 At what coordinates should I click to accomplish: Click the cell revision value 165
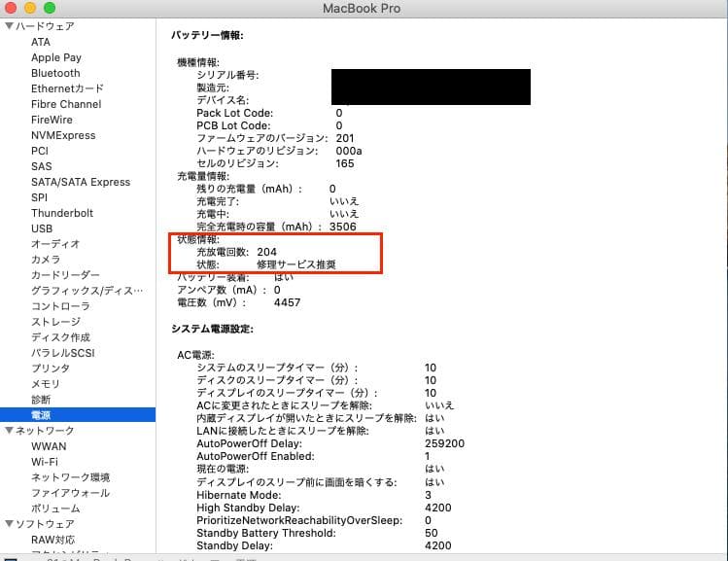click(x=344, y=163)
